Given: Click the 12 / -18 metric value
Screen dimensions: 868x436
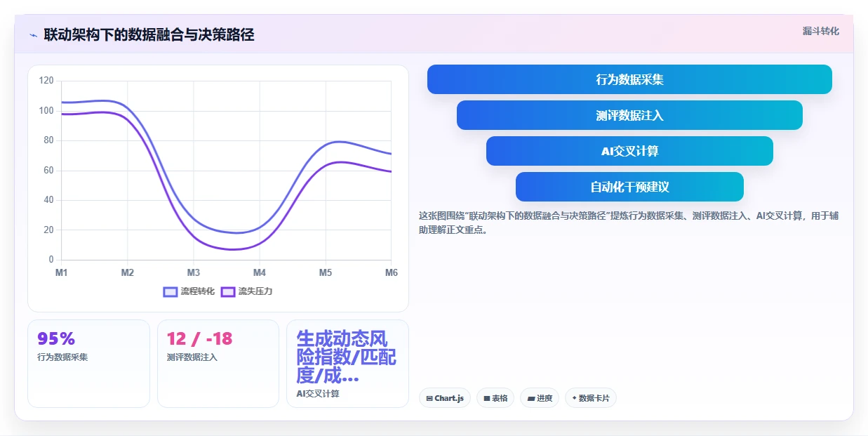Looking at the screenshot, I should pyautogui.click(x=199, y=338).
